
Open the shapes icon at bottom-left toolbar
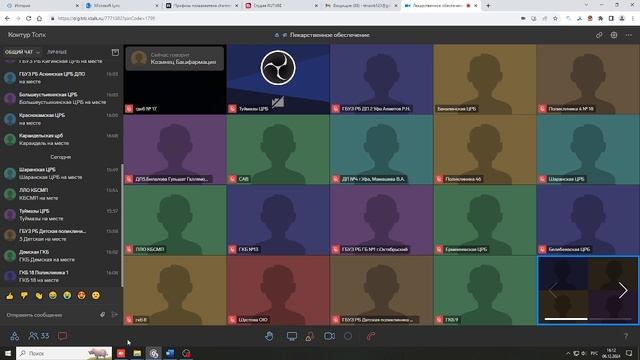(15, 336)
